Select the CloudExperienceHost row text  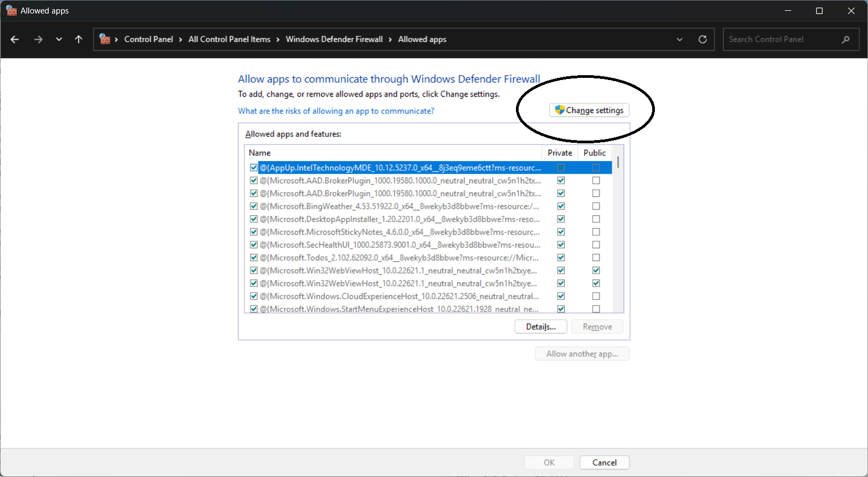399,296
